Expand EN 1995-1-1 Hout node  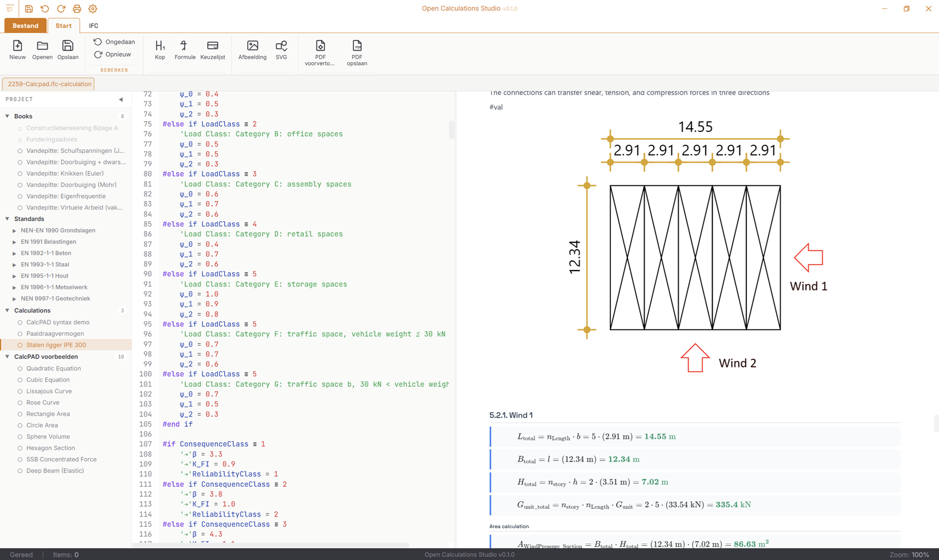(14, 276)
